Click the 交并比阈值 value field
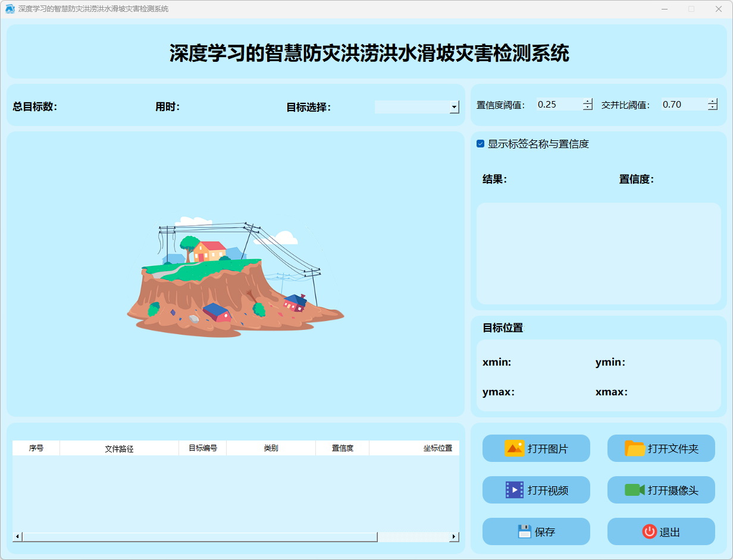 coord(683,105)
